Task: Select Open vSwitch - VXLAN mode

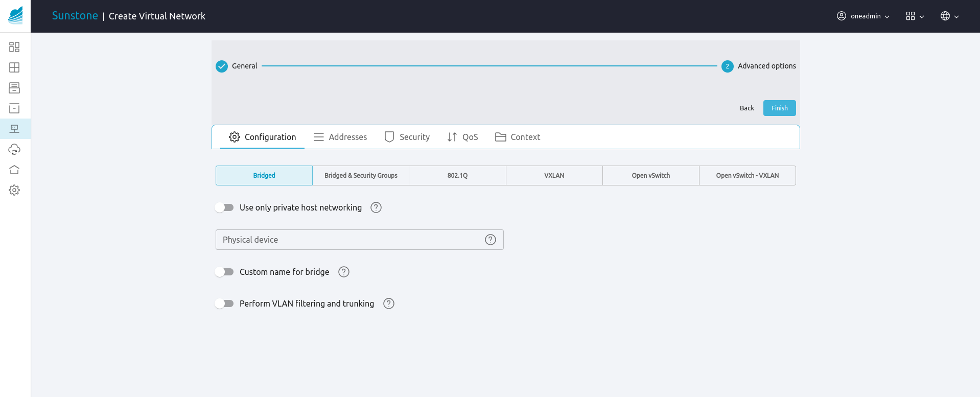Action: click(x=748, y=175)
